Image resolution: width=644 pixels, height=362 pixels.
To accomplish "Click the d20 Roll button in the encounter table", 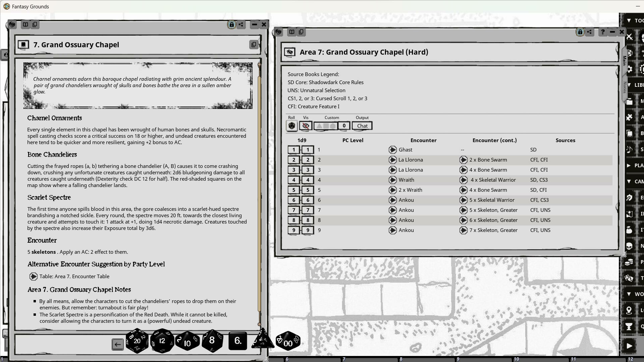I will (x=291, y=126).
